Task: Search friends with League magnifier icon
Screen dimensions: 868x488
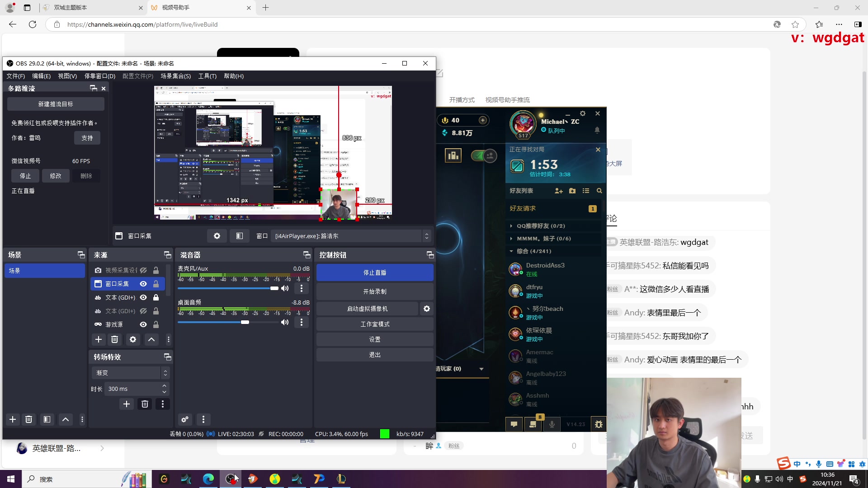Action: (599, 191)
